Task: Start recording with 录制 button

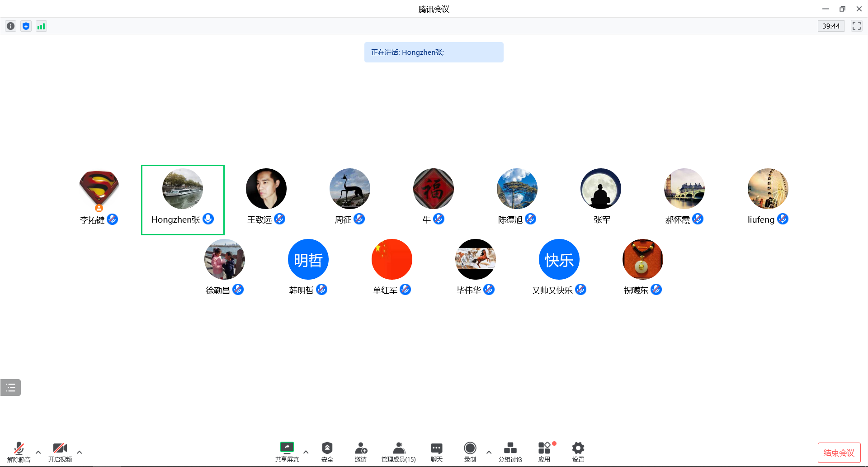Action: [x=470, y=452]
